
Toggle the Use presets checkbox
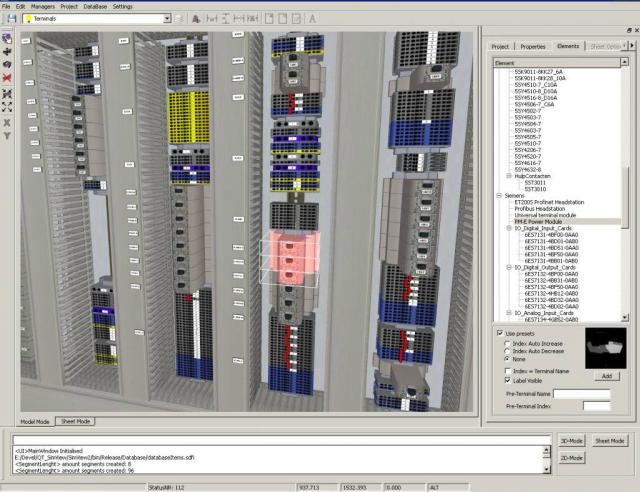coord(501,332)
